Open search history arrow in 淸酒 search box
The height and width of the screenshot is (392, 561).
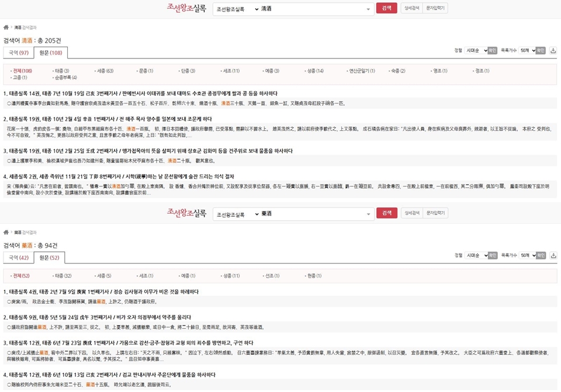[x=368, y=9]
